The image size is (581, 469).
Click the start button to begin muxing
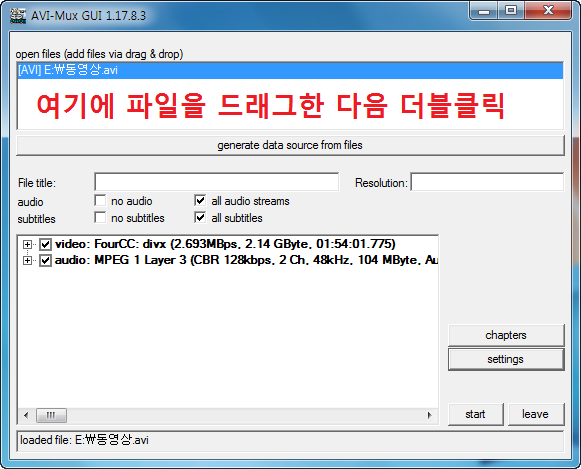tap(475, 414)
